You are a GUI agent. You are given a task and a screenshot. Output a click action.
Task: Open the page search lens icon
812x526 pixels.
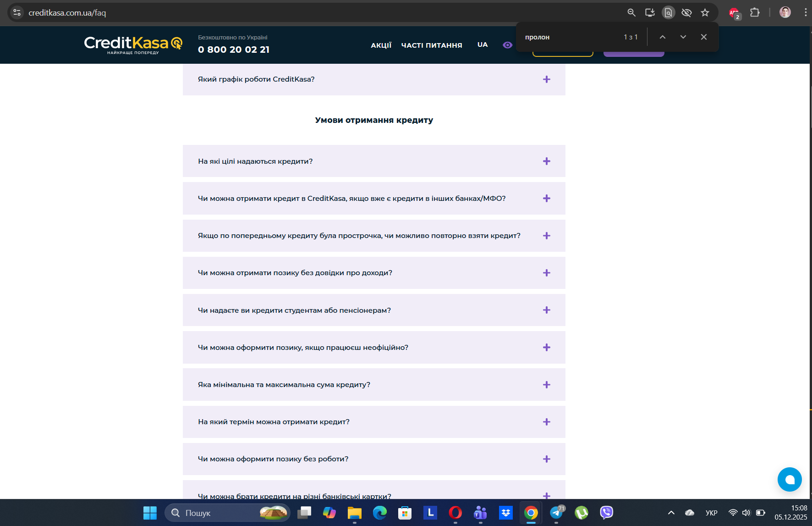pyautogui.click(x=669, y=12)
